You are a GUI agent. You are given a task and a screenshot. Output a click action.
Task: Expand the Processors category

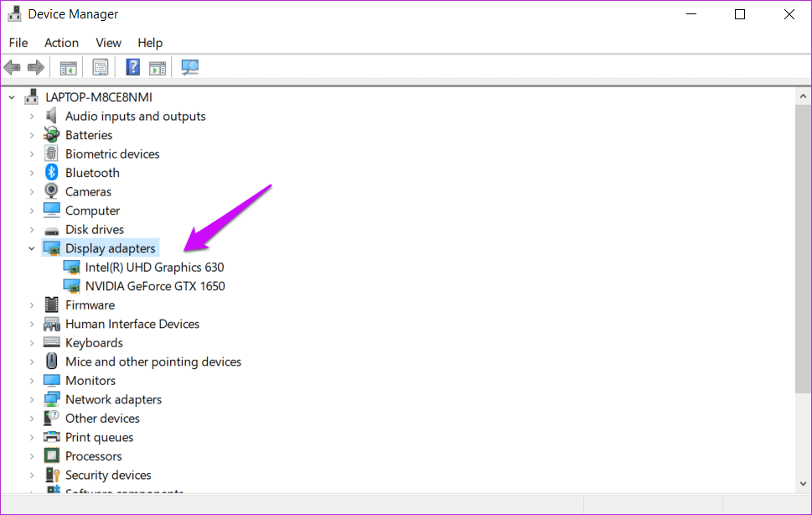[x=33, y=455]
